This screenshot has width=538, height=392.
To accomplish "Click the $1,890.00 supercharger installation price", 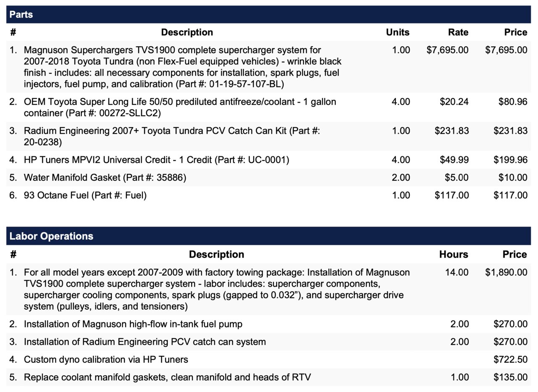I will pos(506,272).
